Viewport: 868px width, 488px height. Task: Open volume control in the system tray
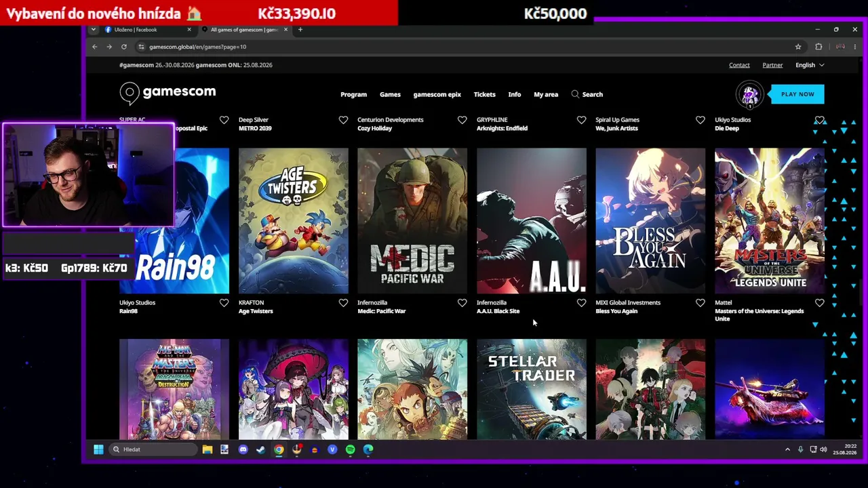coord(824,449)
